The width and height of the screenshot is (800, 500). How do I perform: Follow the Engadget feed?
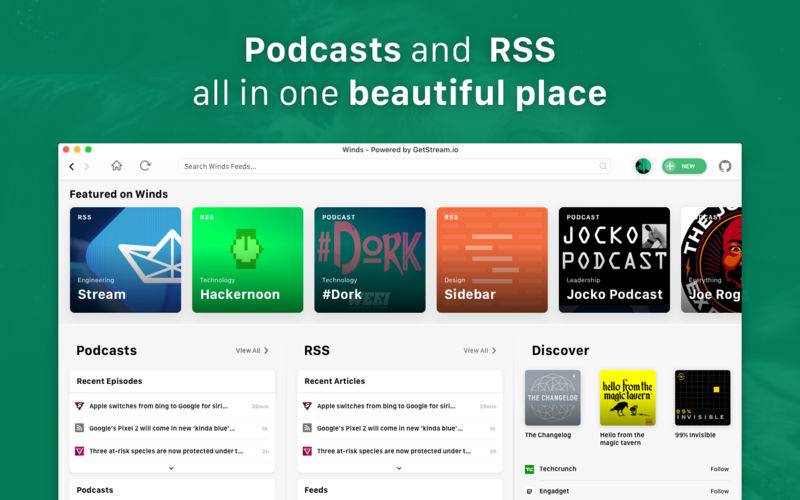719,492
